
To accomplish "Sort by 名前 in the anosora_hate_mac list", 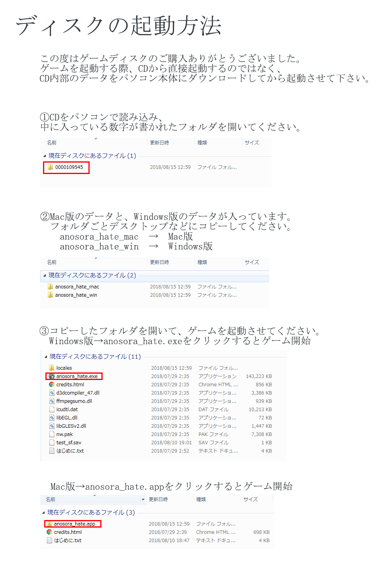I will tap(52, 262).
